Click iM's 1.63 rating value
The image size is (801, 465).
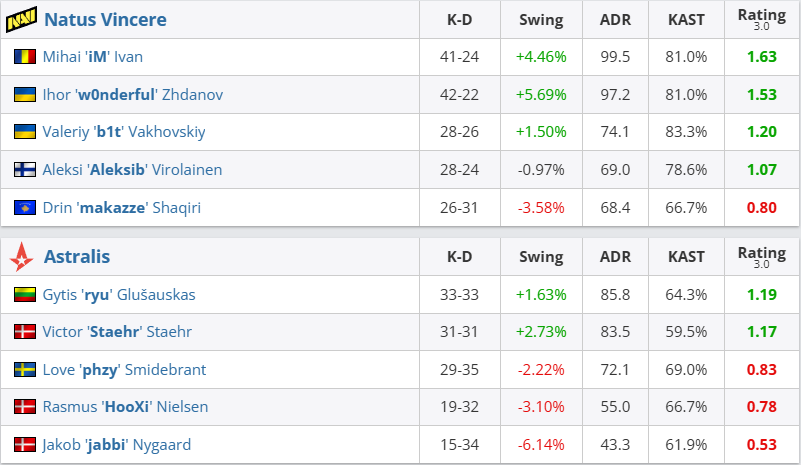pyautogui.click(x=761, y=57)
